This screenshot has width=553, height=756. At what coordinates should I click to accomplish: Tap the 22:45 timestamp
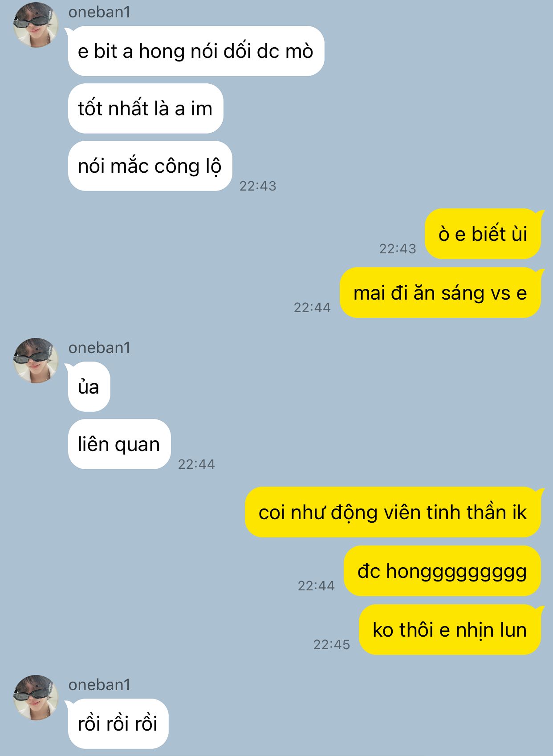[x=332, y=644]
